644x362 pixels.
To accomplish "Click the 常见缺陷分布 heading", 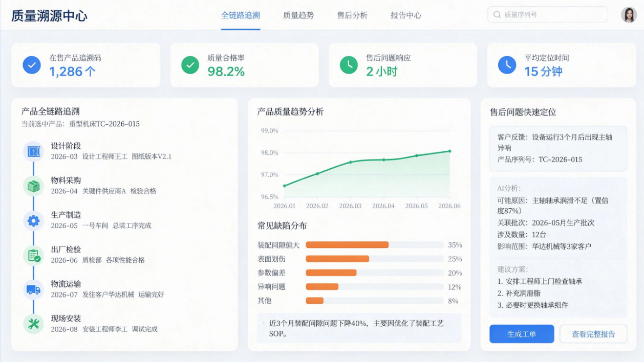I will 282,225.
